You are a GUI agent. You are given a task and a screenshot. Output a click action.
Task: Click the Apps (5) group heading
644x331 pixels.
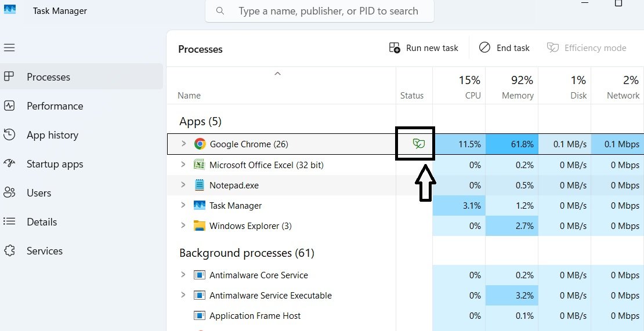coord(200,121)
